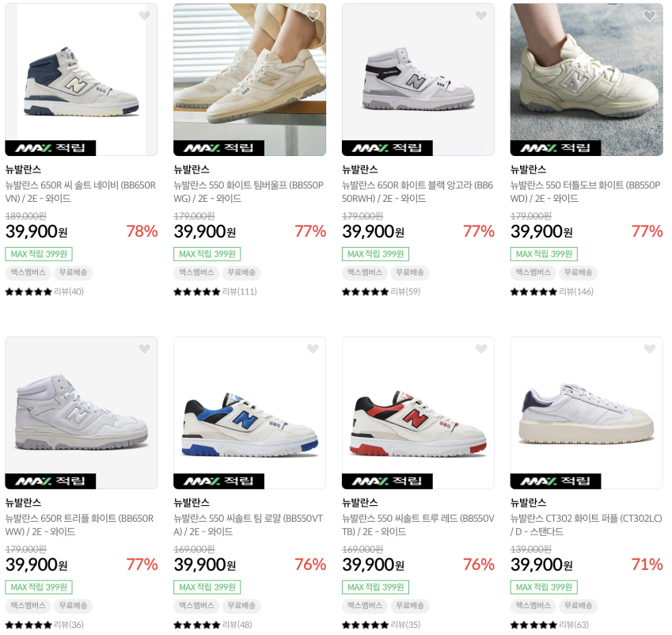Save CT302 화이트 퍼플 with heart icon

coord(650,349)
